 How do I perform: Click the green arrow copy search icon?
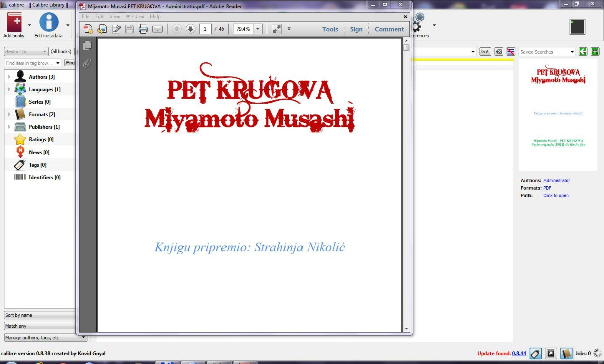583,51
